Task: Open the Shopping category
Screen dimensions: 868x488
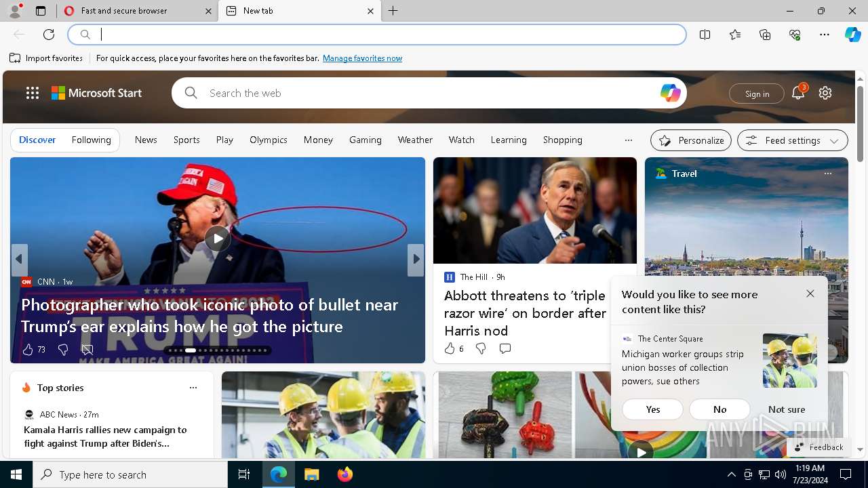Action: point(562,140)
